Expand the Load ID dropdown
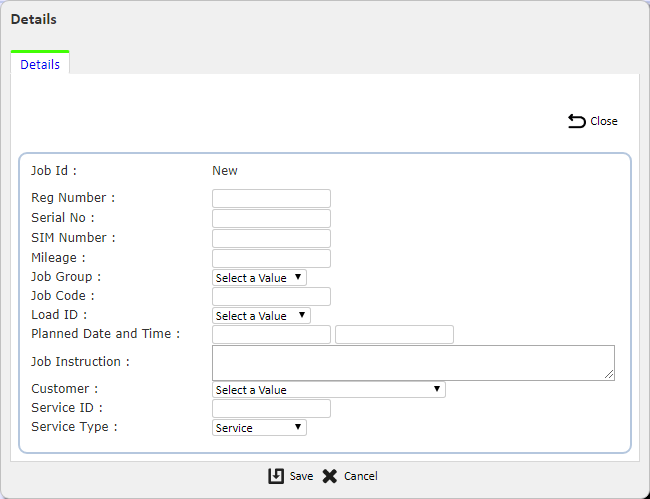 (x=261, y=316)
